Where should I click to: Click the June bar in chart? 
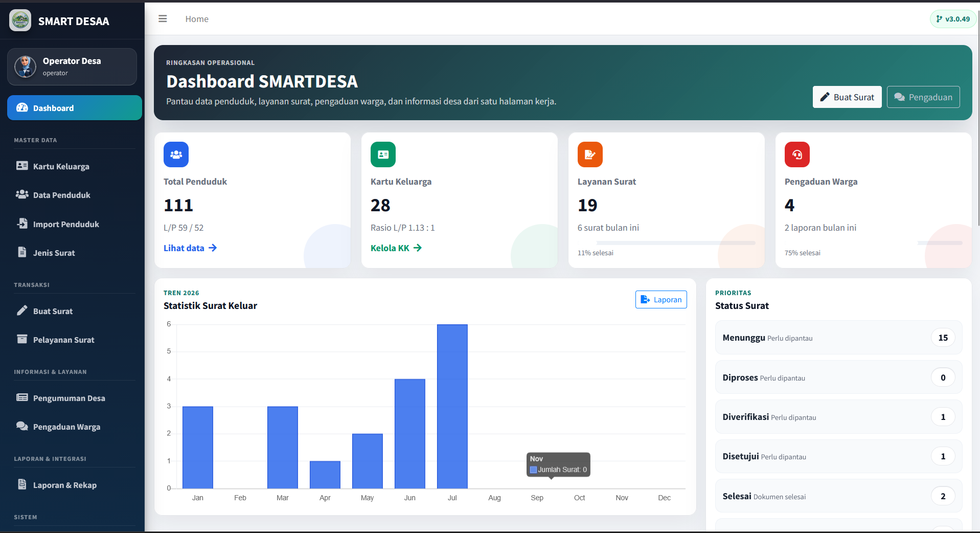click(x=410, y=434)
